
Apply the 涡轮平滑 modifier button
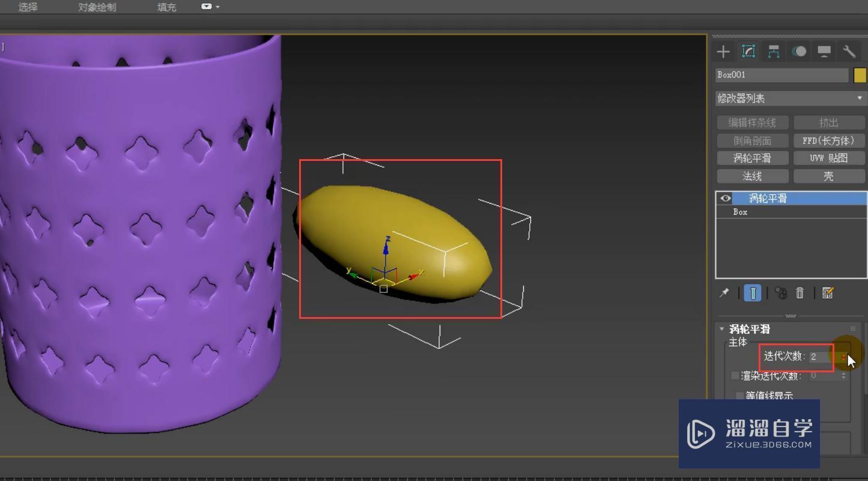click(x=752, y=158)
